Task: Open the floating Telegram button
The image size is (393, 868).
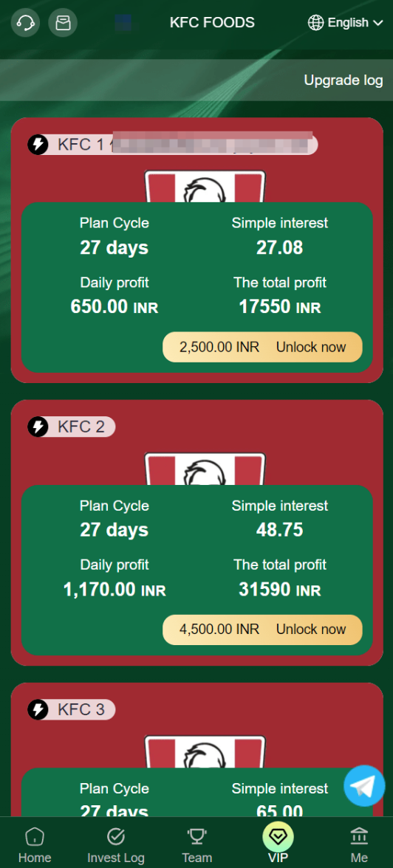Action: 364,785
